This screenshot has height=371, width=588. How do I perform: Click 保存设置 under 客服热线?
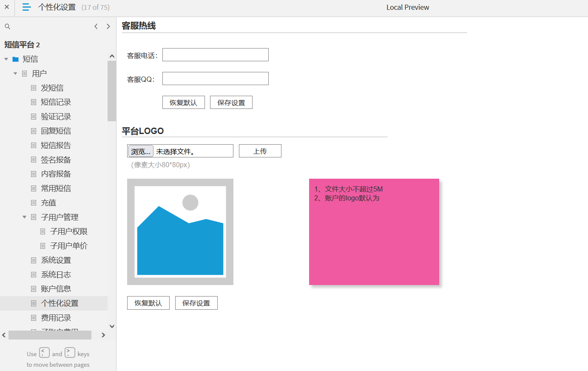(x=231, y=103)
